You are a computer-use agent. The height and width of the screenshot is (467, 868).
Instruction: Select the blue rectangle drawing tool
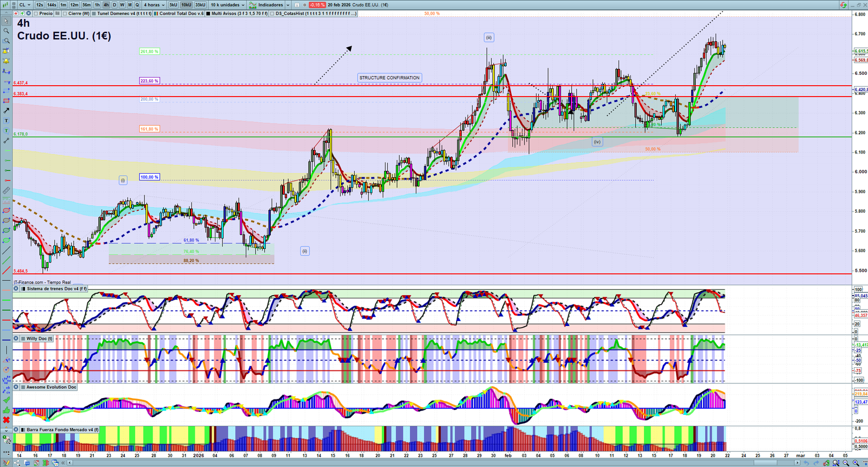(x=7, y=91)
